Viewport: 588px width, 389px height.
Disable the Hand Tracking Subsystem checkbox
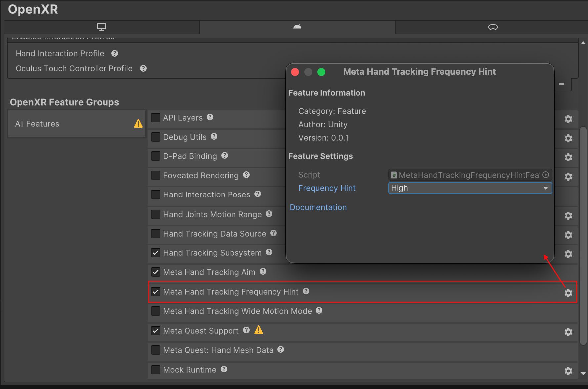click(x=156, y=253)
